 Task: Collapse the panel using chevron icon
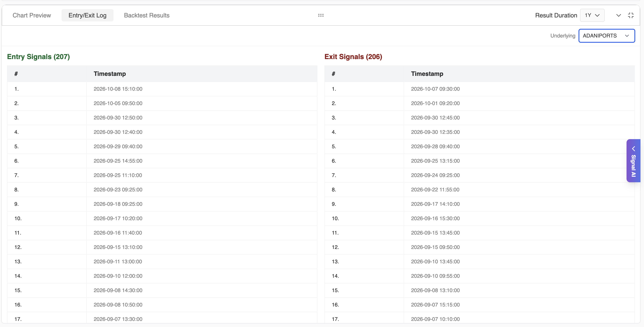(618, 15)
